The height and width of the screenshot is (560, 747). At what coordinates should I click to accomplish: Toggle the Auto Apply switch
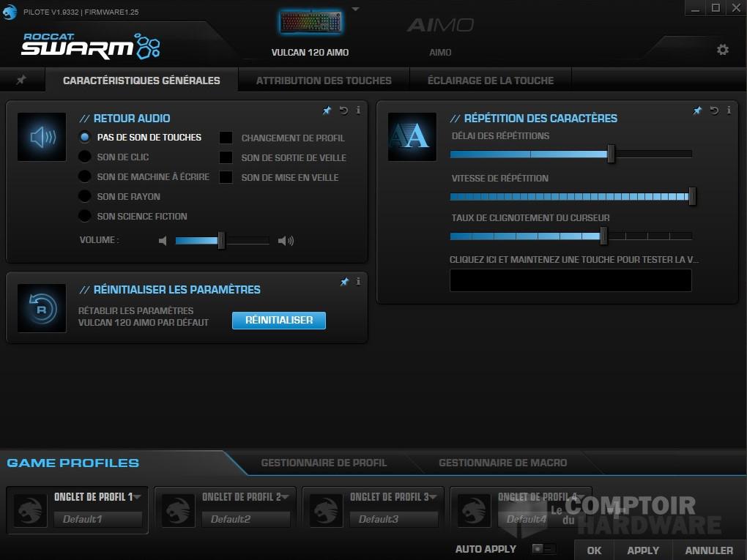tap(543, 548)
